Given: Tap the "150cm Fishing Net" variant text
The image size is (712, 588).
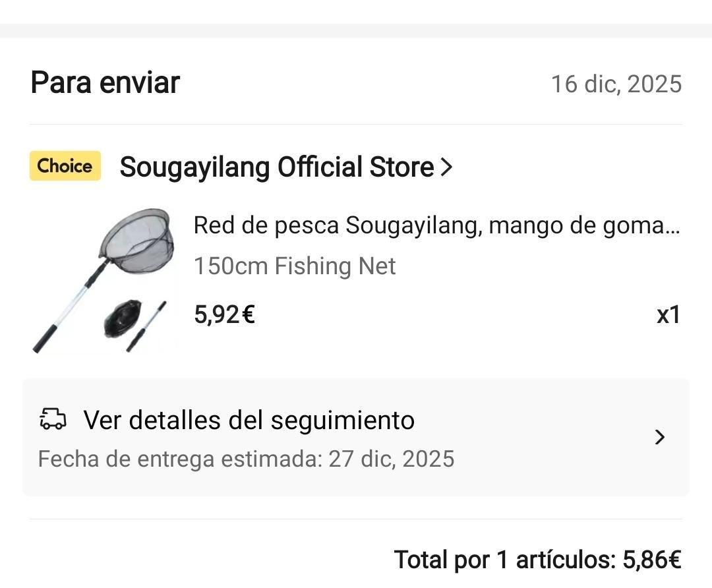Looking at the screenshot, I should [295, 266].
